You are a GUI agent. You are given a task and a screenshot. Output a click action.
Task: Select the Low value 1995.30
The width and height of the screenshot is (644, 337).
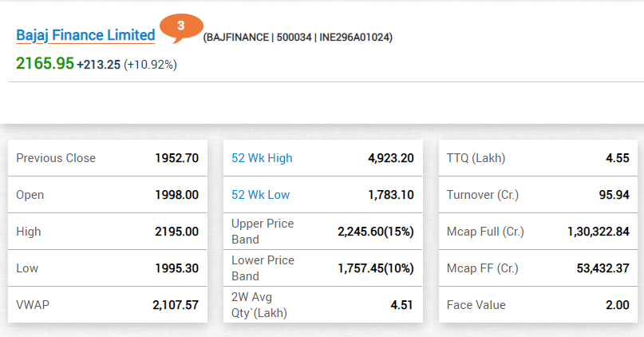point(176,268)
